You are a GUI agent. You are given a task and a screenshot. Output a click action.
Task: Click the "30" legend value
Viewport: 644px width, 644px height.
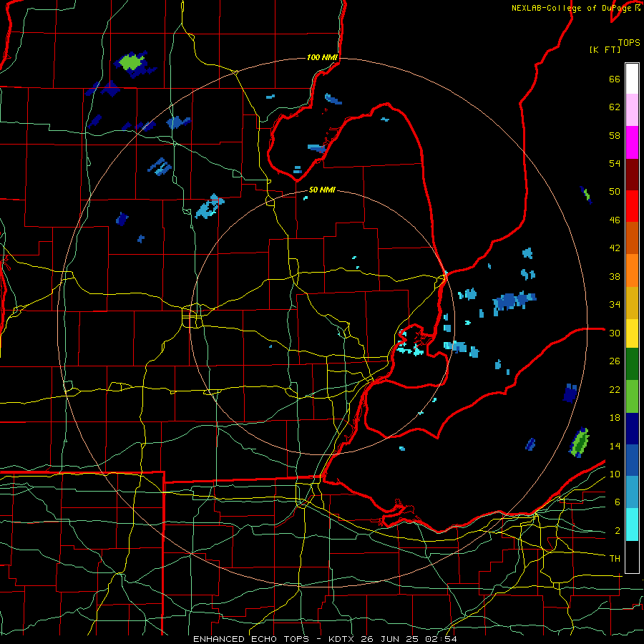pos(615,333)
